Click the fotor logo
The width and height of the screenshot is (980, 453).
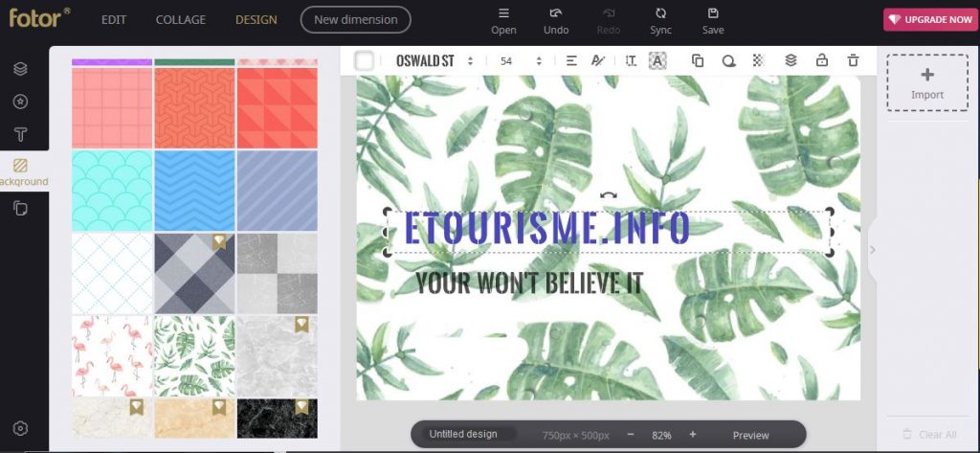(39, 17)
